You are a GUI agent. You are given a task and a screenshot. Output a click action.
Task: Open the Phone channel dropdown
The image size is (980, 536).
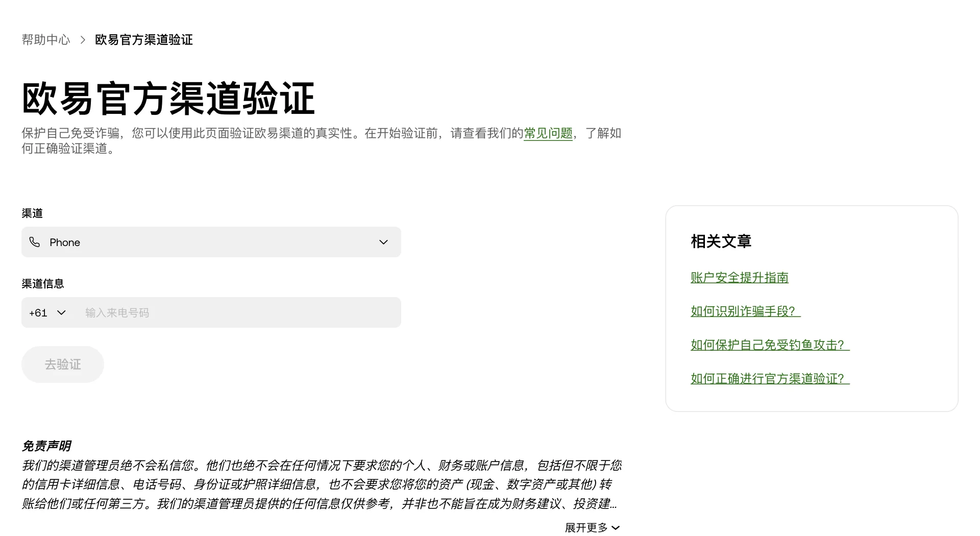coord(211,242)
